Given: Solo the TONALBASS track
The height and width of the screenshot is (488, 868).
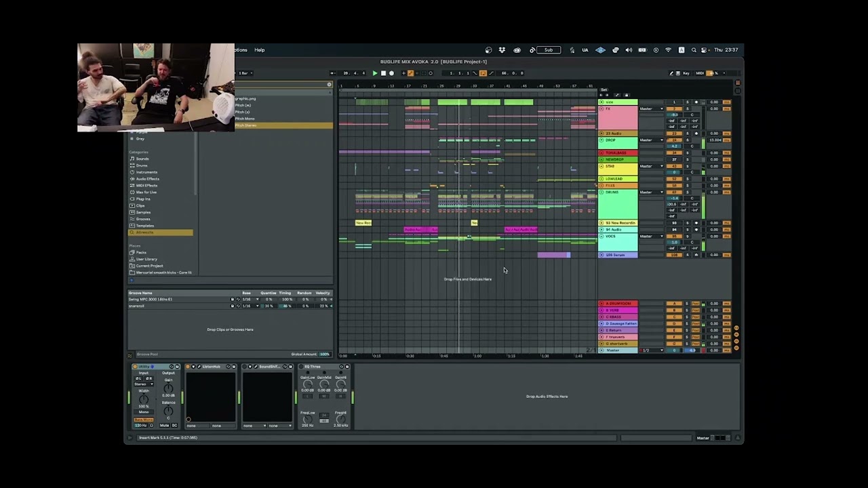Looking at the screenshot, I should 687,153.
